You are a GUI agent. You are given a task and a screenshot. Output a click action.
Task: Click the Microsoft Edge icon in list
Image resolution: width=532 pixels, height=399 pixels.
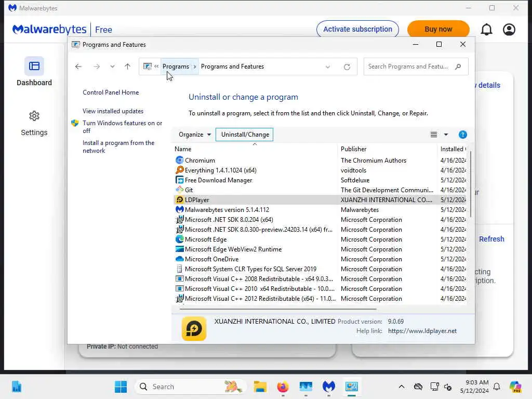(x=179, y=239)
